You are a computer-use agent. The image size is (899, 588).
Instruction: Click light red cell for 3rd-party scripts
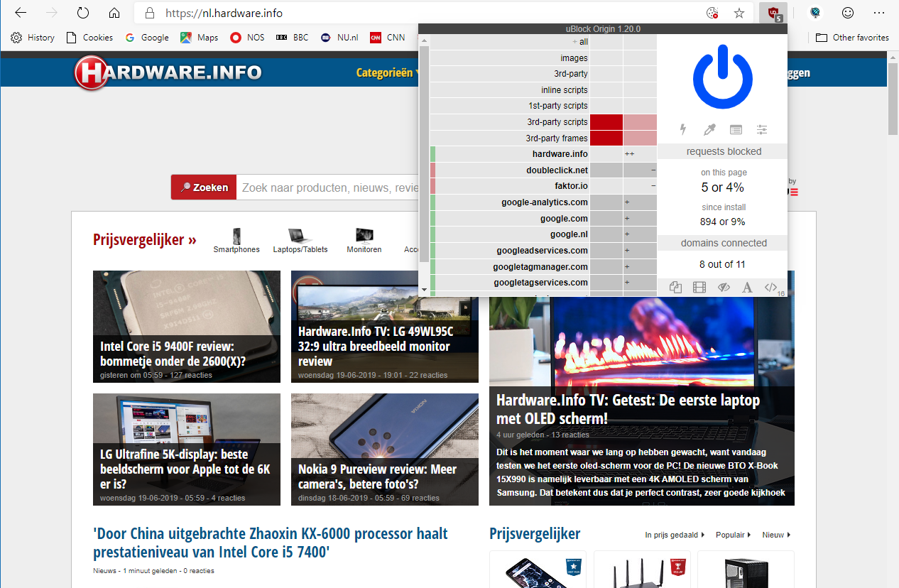tap(640, 121)
